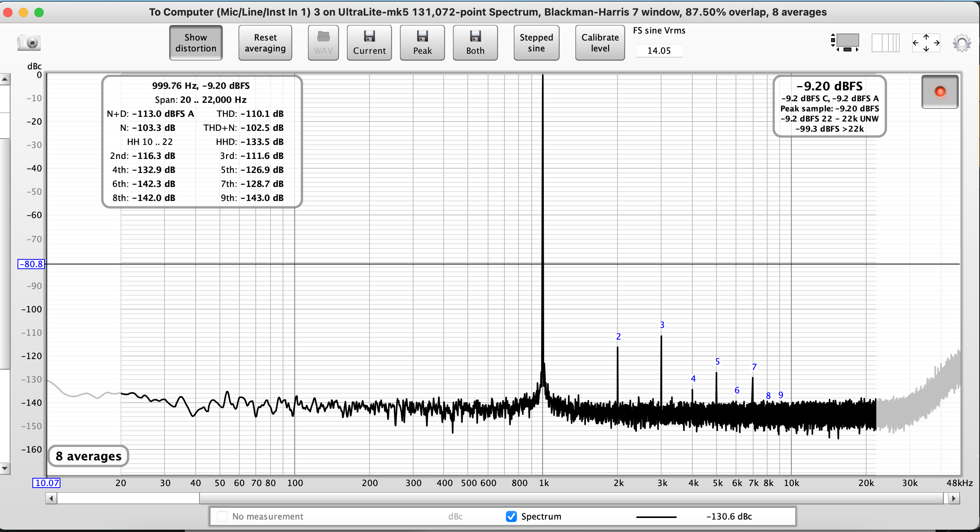This screenshot has height=532, width=980.
Task: Toggle the vertical bars display icon
Action: (x=886, y=42)
